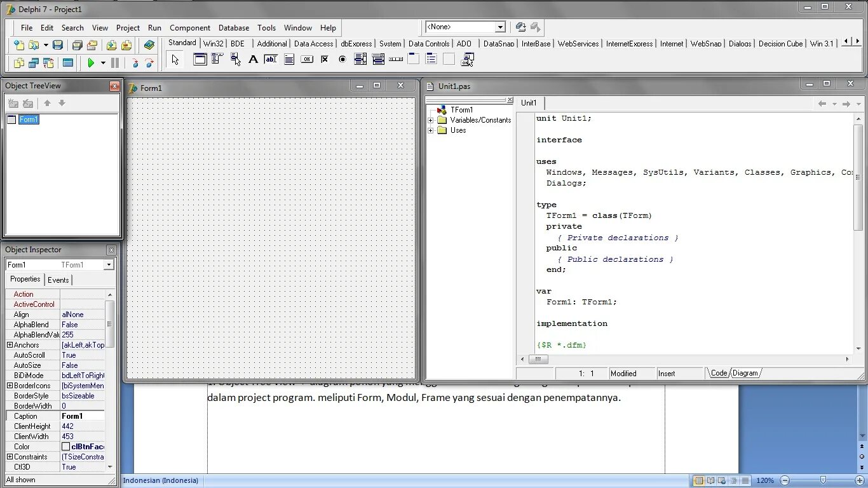This screenshot has width=868, height=488.
Task: Open the Open-file button dropdown arrow
Action: (46, 45)
